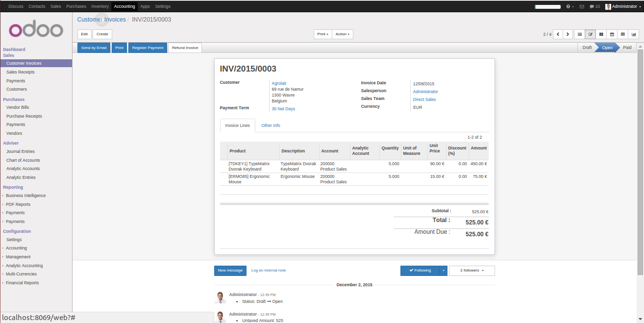Open the caret next to Following

click(443, 271)
